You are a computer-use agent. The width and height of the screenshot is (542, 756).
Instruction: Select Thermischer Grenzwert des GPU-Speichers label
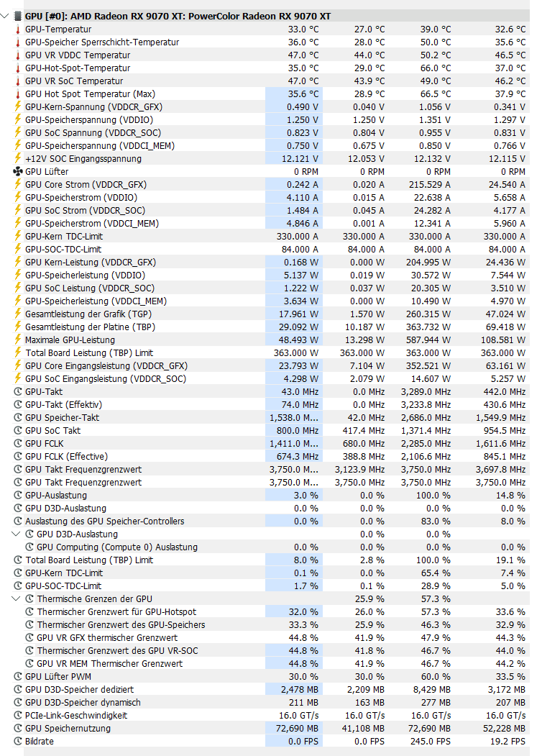121,624
